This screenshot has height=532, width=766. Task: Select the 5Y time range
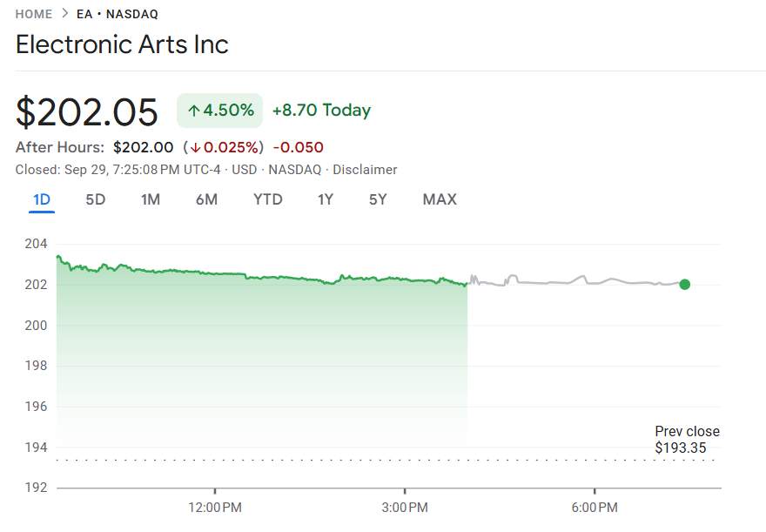[378, 199]
